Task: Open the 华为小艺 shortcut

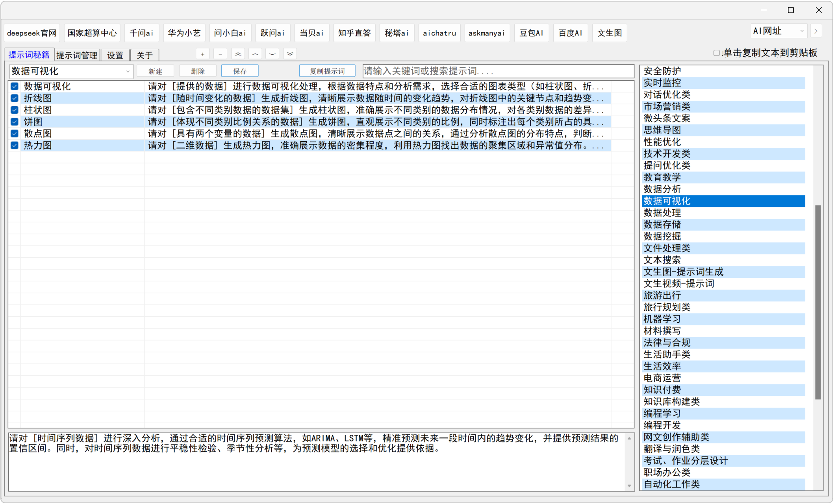Action: tap(184, 33)
